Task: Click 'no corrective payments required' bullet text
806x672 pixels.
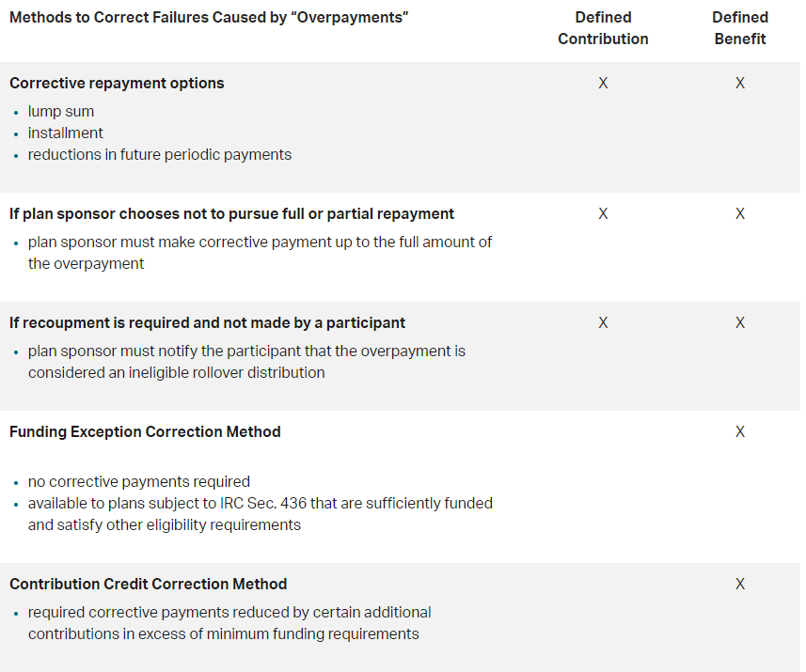Action: pyautogui.click(x=139, y=481)
